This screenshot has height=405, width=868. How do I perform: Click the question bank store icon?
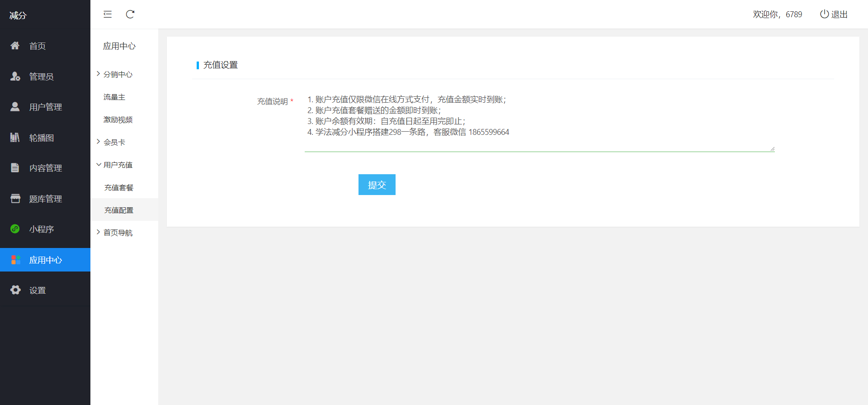[15, 199]
